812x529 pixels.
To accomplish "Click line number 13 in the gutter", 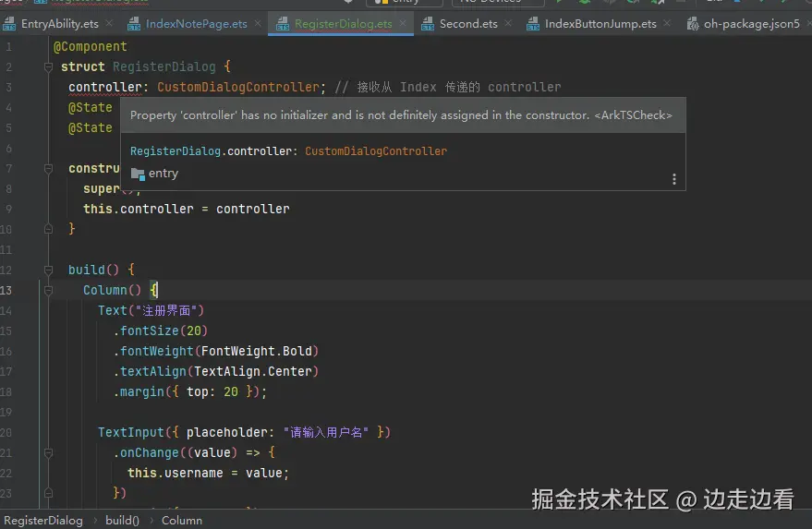I will [x=6, y=290].
